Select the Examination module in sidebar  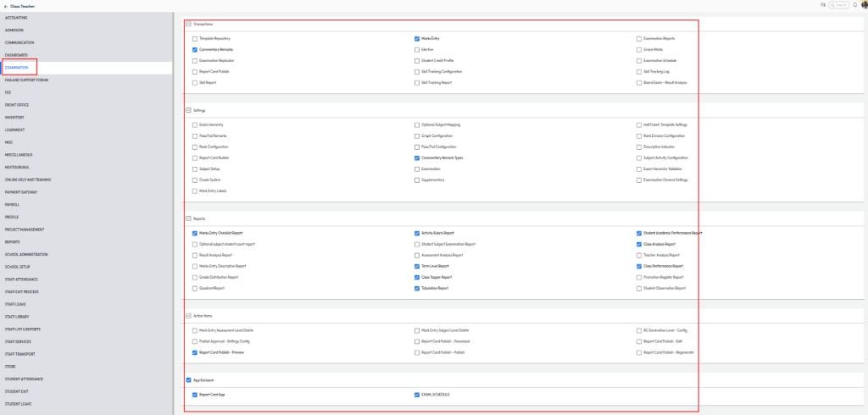tap(17, 67)
